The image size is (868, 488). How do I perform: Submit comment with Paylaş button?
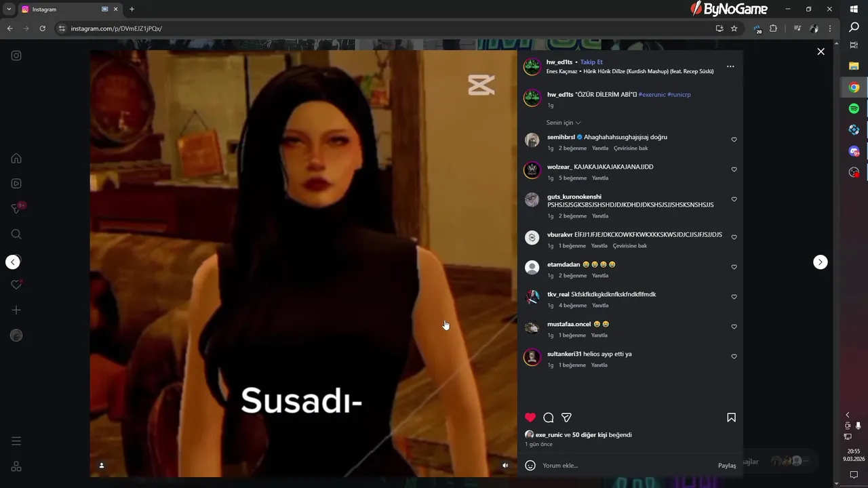click(727, 466)
